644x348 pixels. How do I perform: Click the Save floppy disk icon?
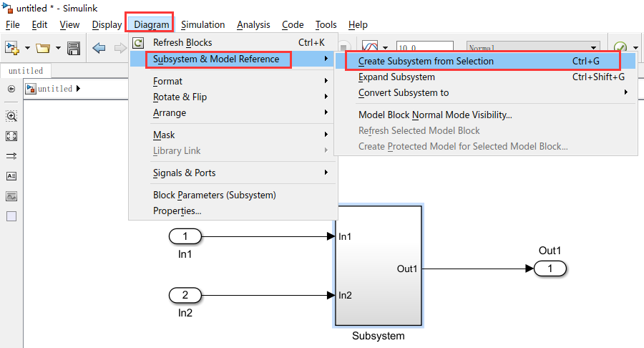(74, 48)
